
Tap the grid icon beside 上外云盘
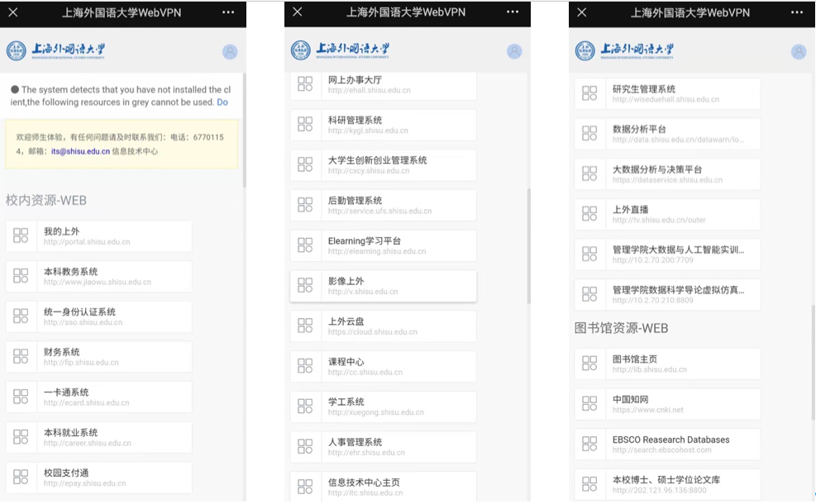(305, 326)
